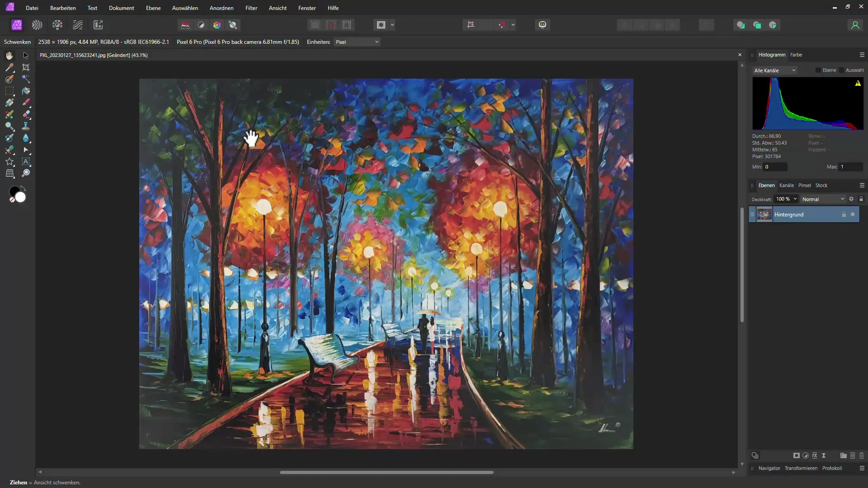
Task: Apply Auto Levels from toolbar
Action: pos(185,25)
